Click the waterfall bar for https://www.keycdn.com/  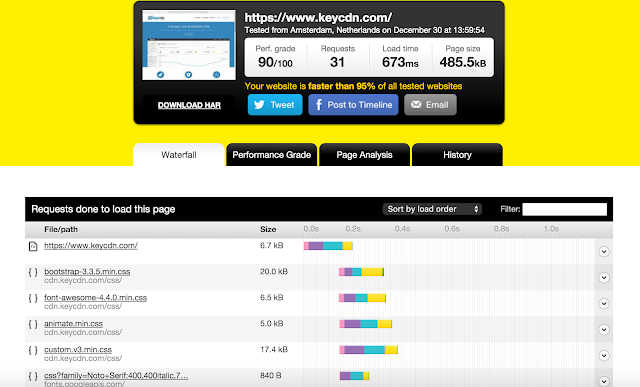tap(328, 246)
